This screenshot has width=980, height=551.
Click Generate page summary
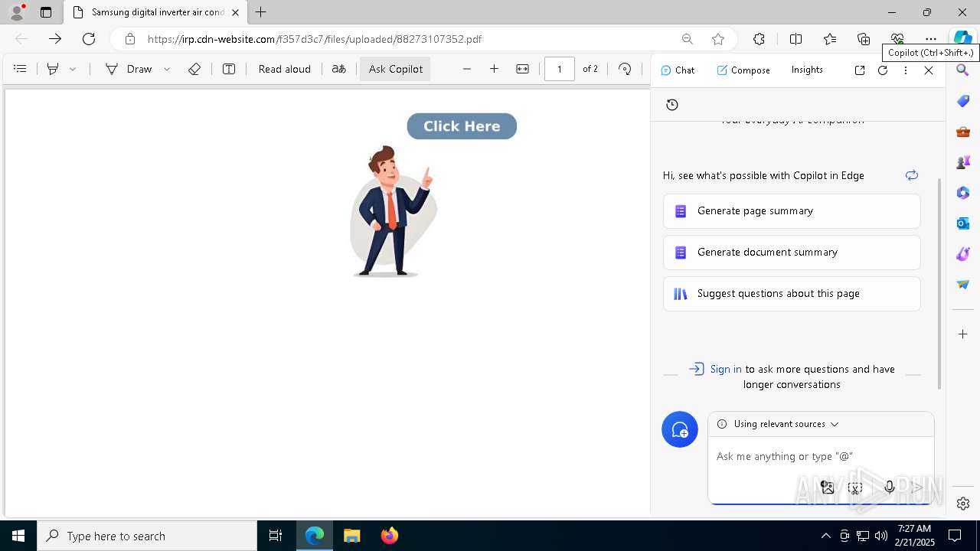coord(792,211)
